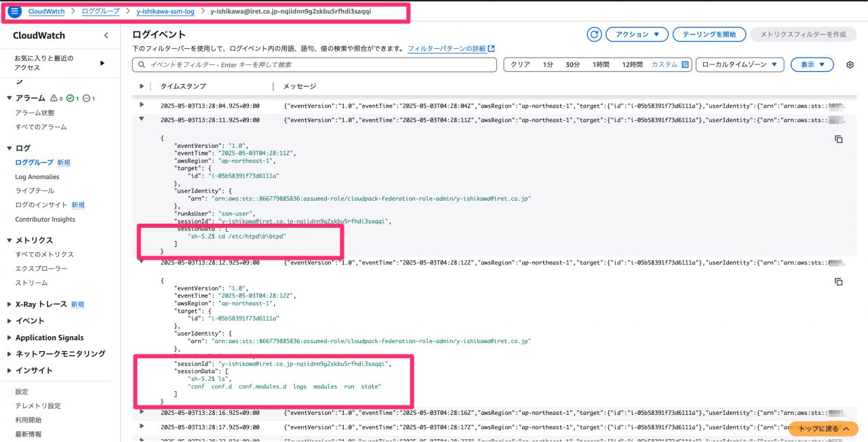The height and width of the screenshot is (442, 868).
Task: Open ライブテール in the sidebar
Action: click(x=35, y=190)
